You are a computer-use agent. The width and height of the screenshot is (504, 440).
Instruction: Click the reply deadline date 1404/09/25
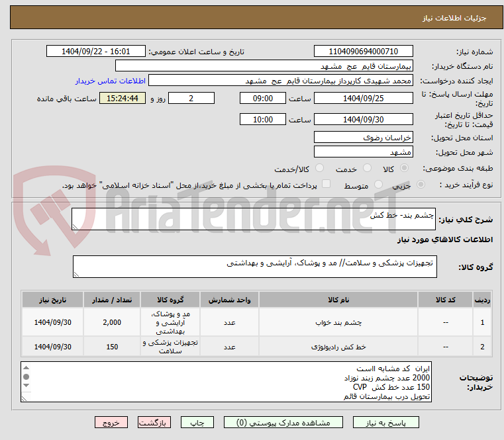(363, 99)
